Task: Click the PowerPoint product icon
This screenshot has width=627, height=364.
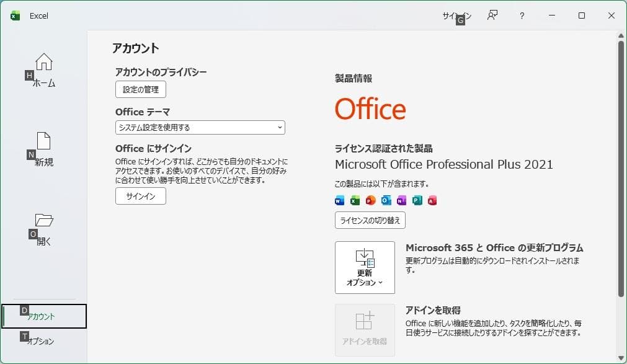Action: [370, 200]
